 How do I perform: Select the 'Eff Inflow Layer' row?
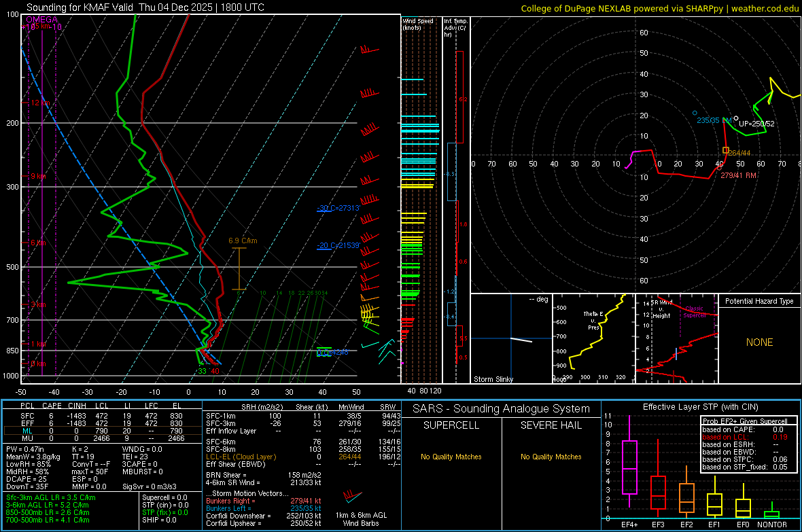303,431
